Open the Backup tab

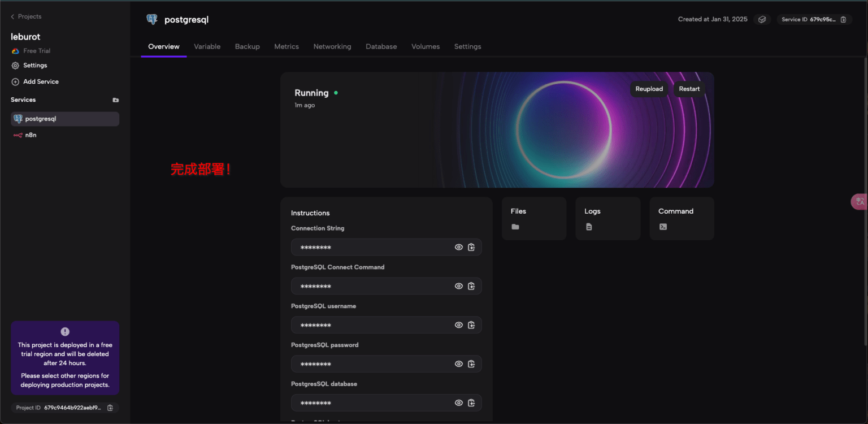pos(248,46)
